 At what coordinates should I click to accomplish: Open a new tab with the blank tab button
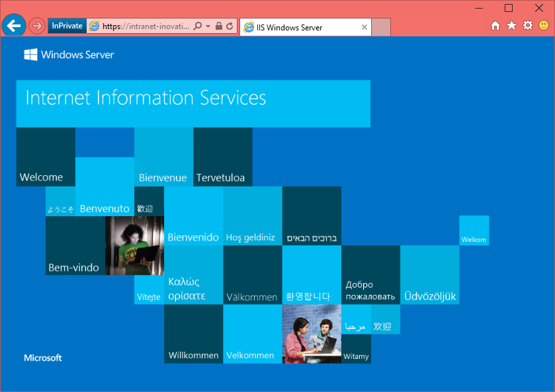381,27
